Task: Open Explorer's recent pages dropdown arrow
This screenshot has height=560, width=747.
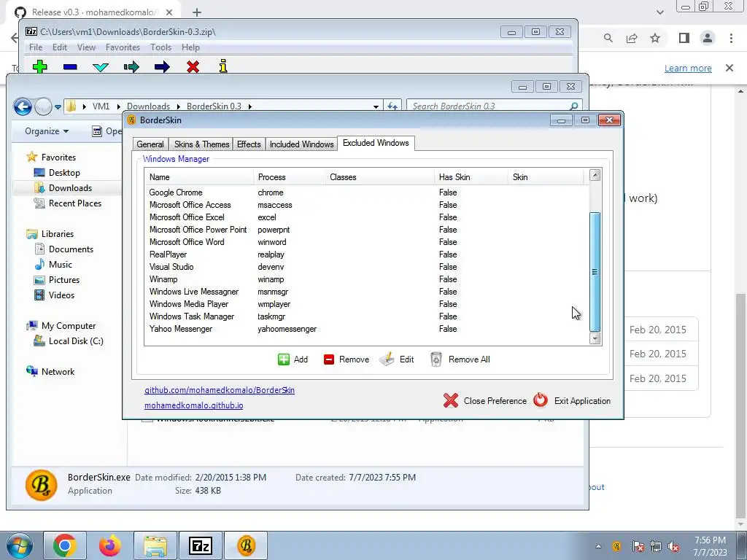Action: (58, 107)
